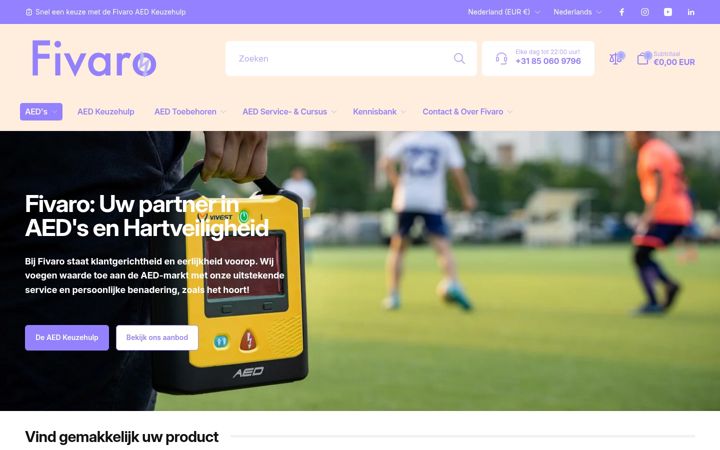The height and width of the screenshot is (450, 720).
Task: Open the Facebook page icon
Action: click(x=621, y=12)
